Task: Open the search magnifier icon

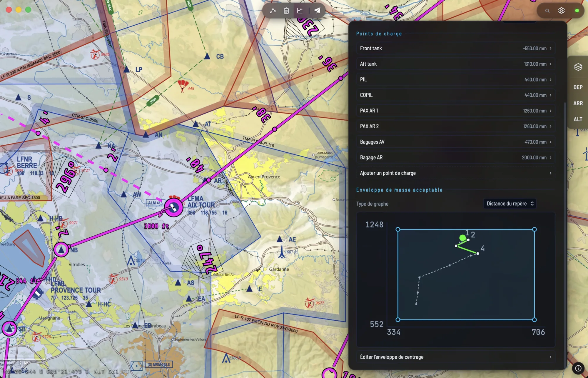Action: tap(547, 11)
